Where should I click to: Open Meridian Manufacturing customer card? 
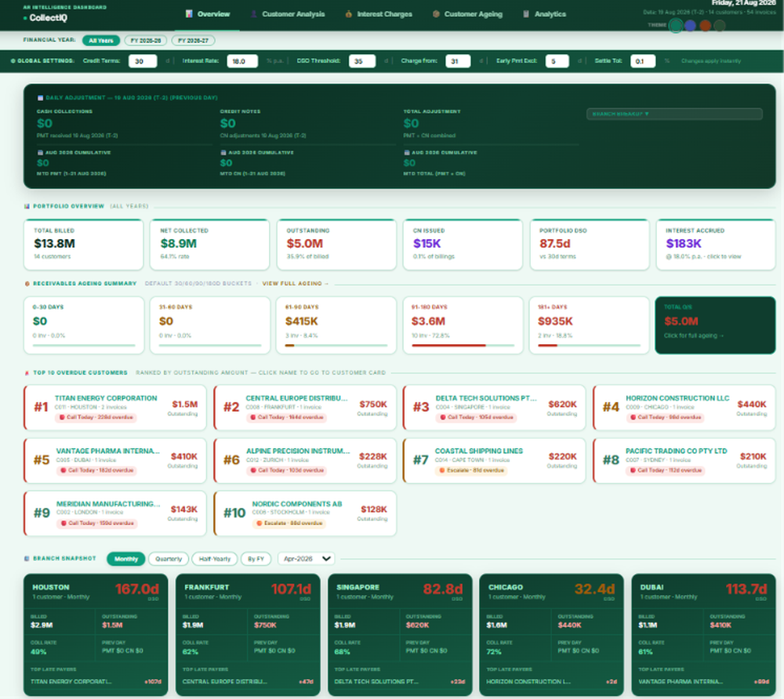point(115,513)
